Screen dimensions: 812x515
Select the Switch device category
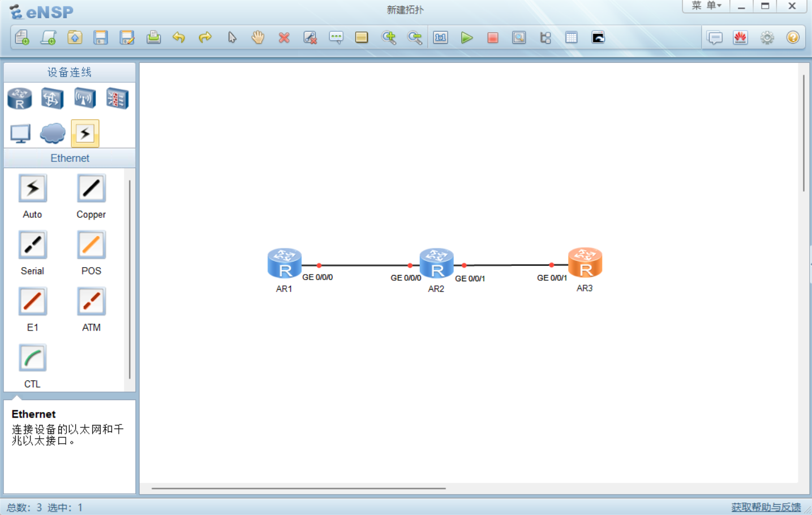pos(52,98)
